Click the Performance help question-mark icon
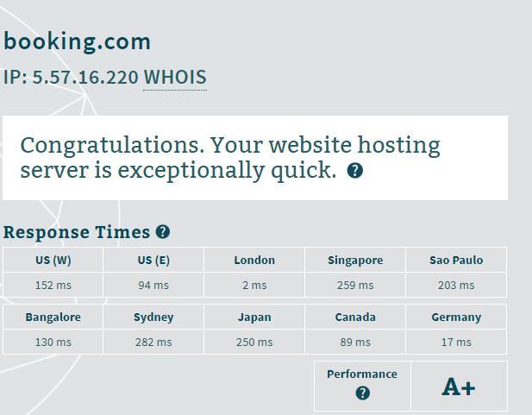Image resolution: width=532 pixels, height=415 pixels. [362, 393]
